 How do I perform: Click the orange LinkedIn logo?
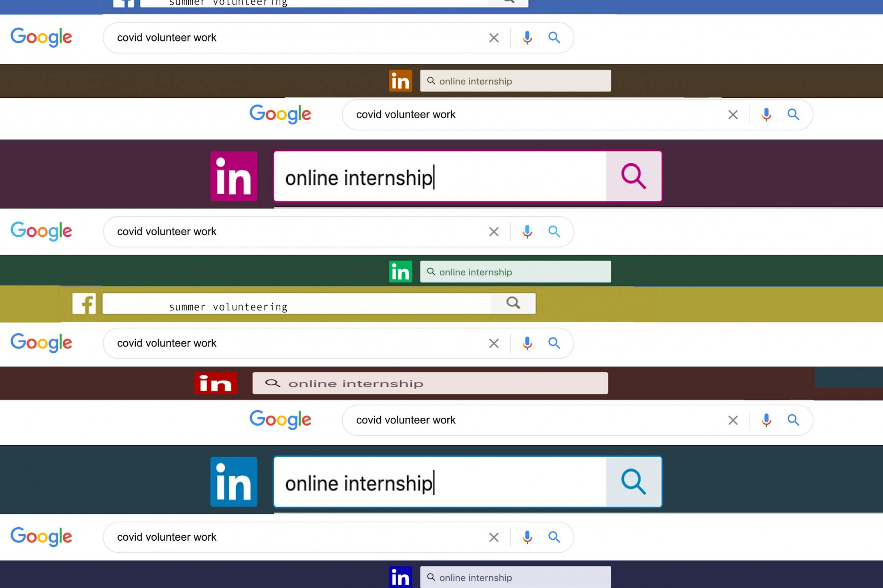pos(400,81)
